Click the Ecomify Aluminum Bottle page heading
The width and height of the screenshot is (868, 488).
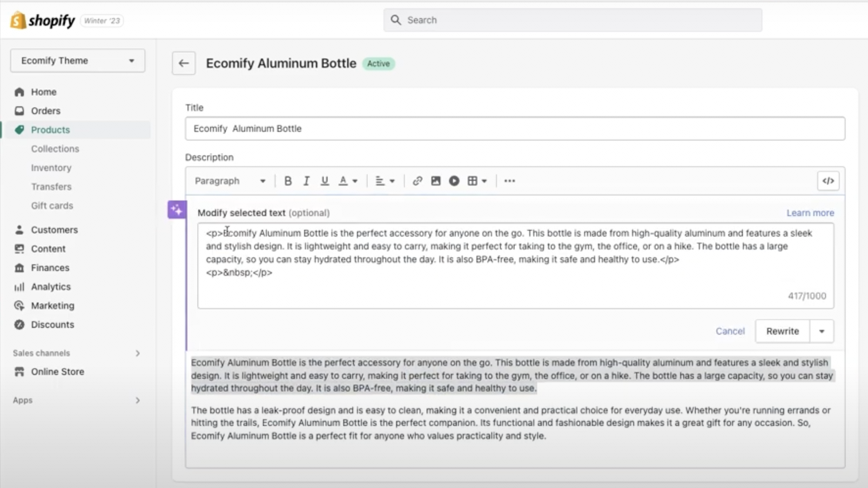281,63
